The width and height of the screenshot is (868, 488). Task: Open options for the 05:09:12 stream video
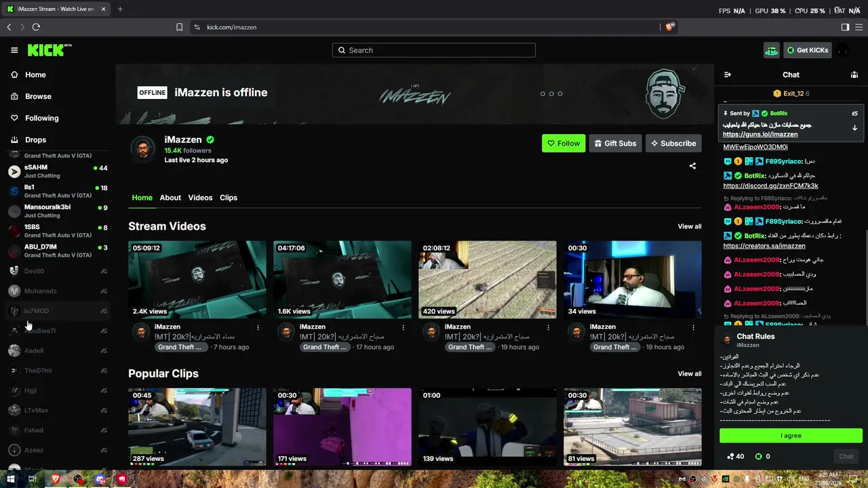(x=258, y=327)
